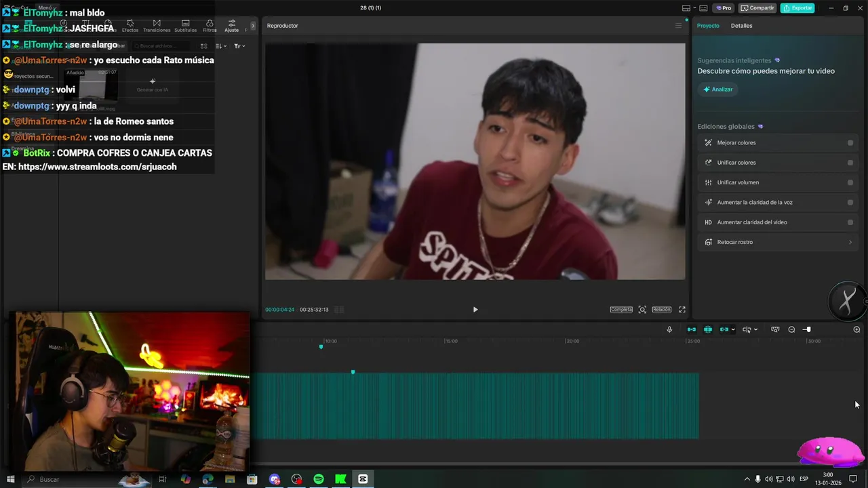The image size is (868, 488).
Task: Click the Exportar button
Action: [797, 8]
